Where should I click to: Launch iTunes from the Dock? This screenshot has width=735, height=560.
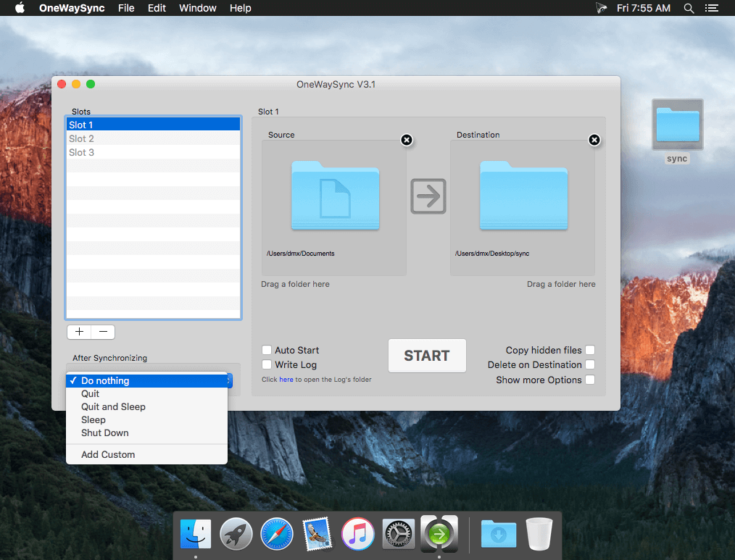pos(357,534)
